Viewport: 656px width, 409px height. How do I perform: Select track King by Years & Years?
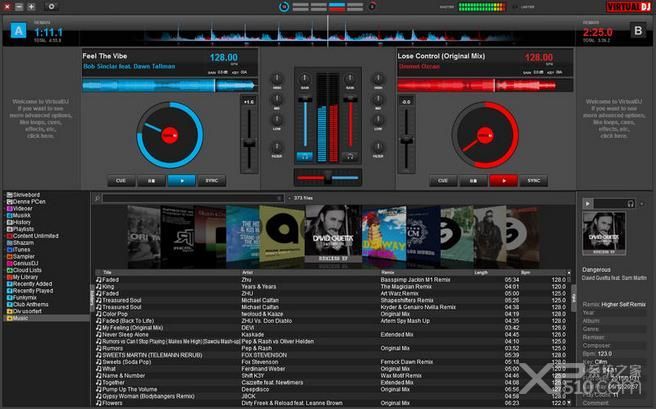tap(331, 287)
